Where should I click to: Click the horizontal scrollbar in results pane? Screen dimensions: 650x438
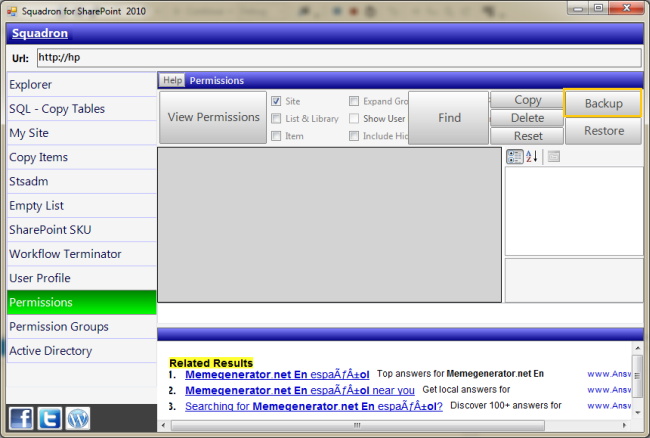[358, 425]
